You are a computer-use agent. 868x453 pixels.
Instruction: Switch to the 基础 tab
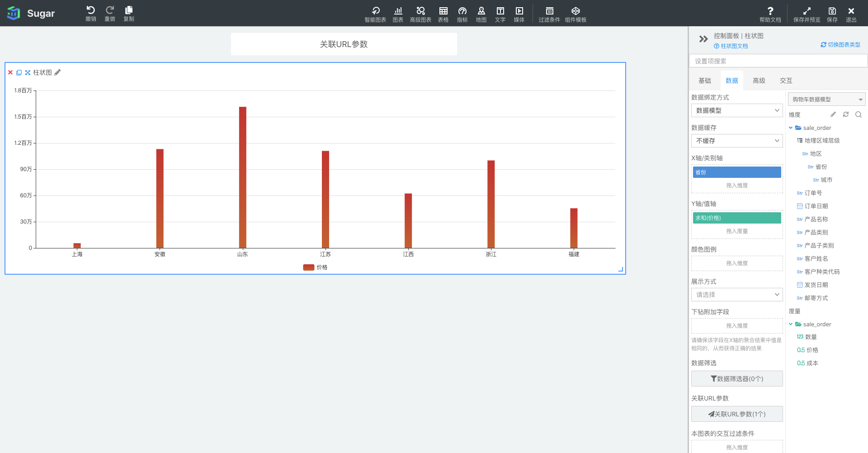tap(705, 81)
